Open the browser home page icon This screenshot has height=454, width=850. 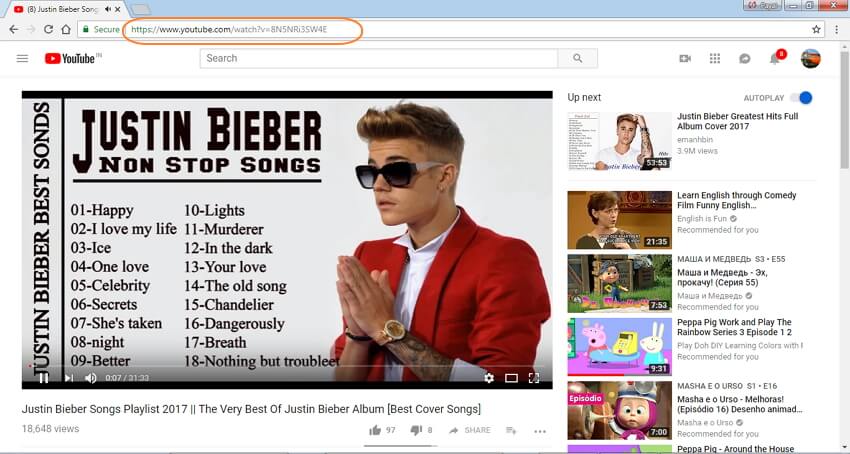coord(66,30)
